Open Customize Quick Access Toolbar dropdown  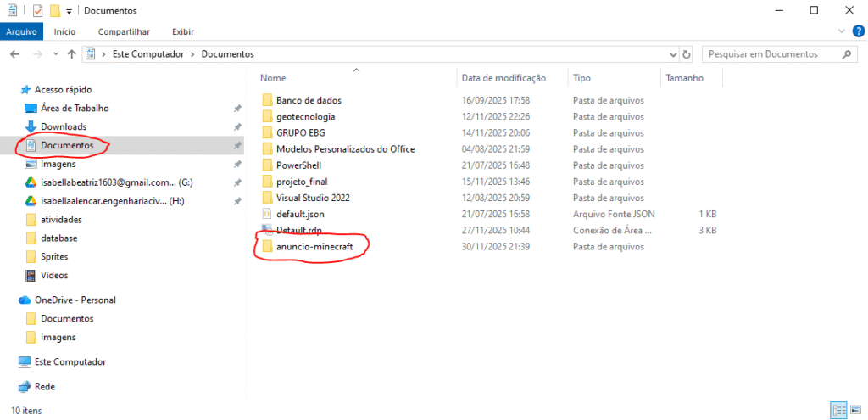[x=69, y=11]
